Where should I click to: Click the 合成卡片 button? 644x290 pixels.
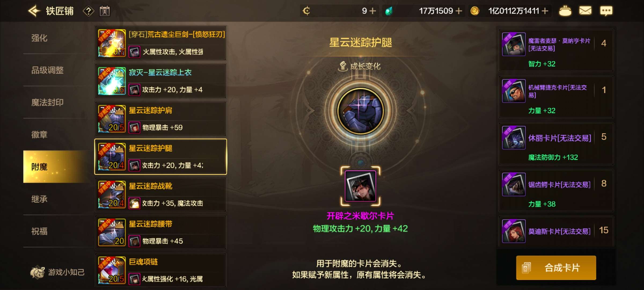[556, 268]
